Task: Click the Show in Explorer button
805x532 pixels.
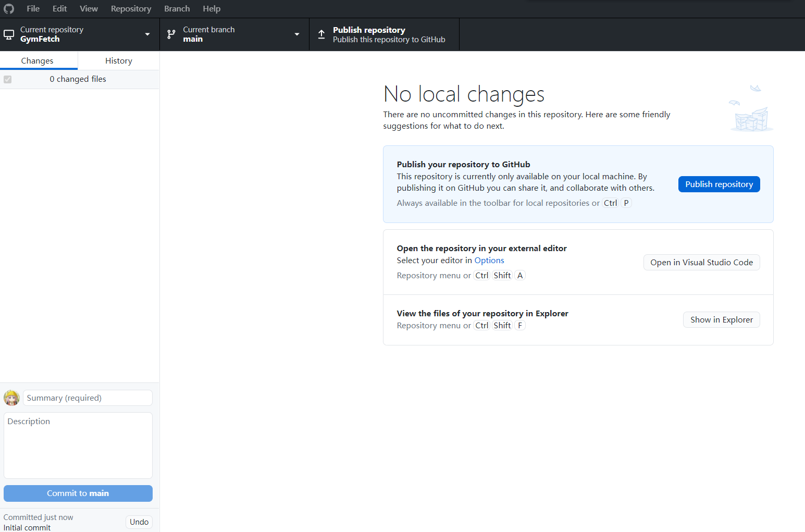Action: click(722, 320)
